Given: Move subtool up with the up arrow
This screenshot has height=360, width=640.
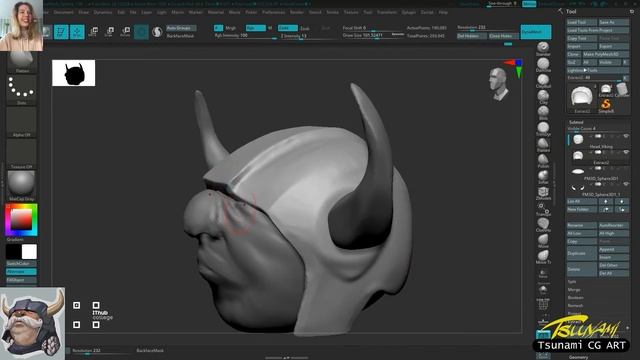Looking at the screenshot, I should 606,201.
